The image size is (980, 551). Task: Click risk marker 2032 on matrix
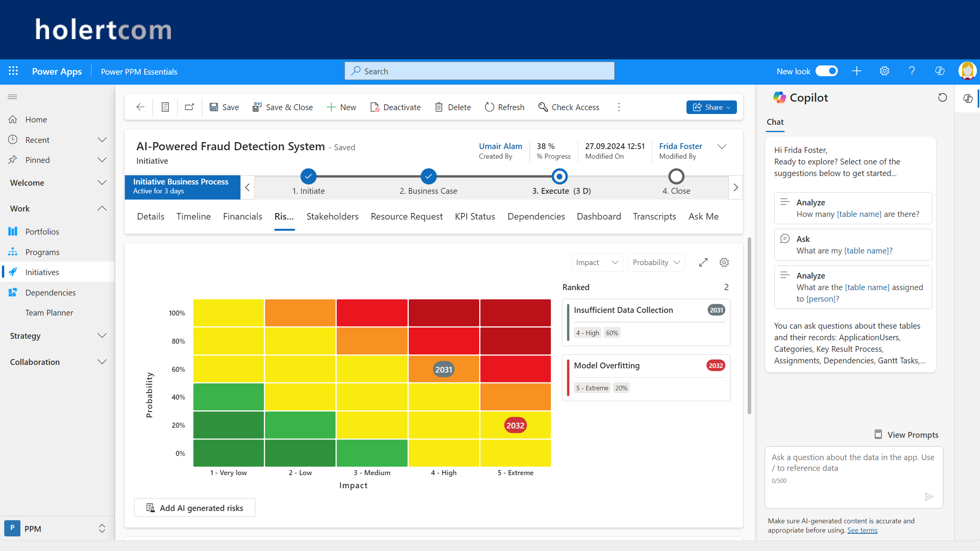click(515, 425)
